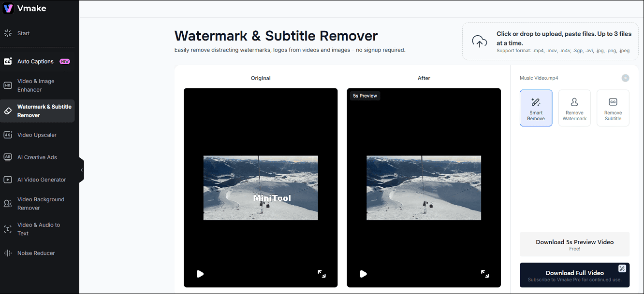644x294 pixels.
Task: Expand After video to fullscreen
Action: [485, 274]
